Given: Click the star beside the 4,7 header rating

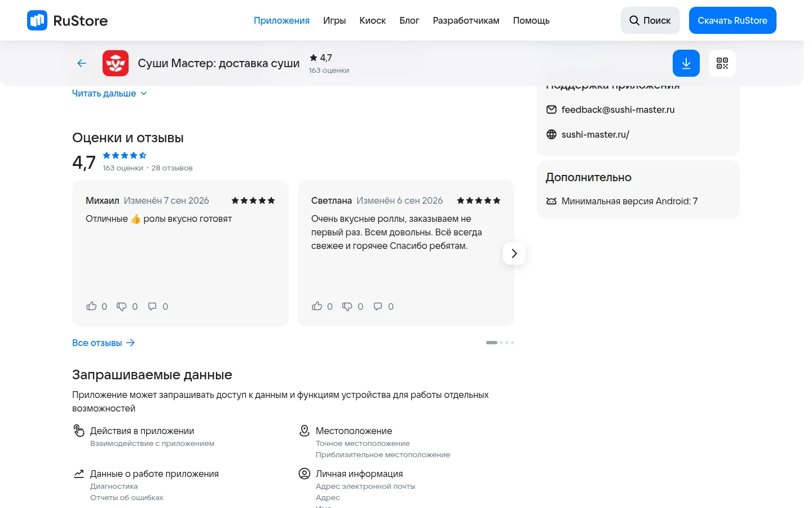Looking at the screenshot, I should (314, 58).
